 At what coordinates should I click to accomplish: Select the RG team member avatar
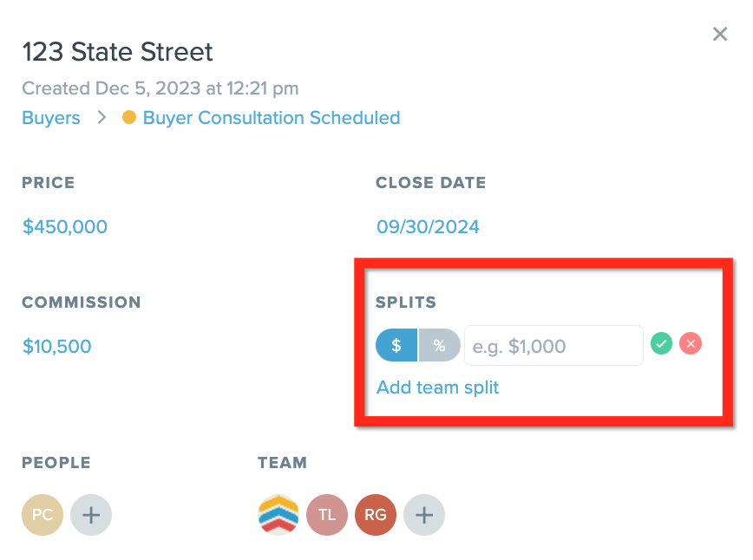pyautogui.click(x=376, y=515)
